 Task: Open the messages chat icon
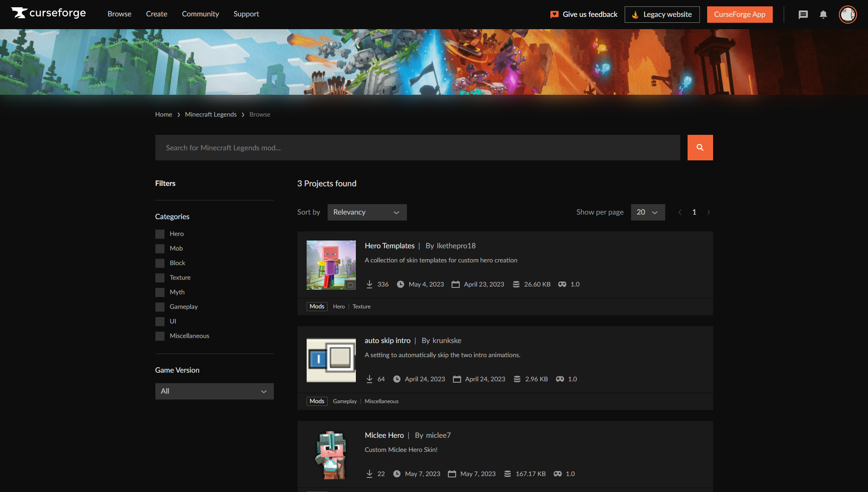click(803, 15)
